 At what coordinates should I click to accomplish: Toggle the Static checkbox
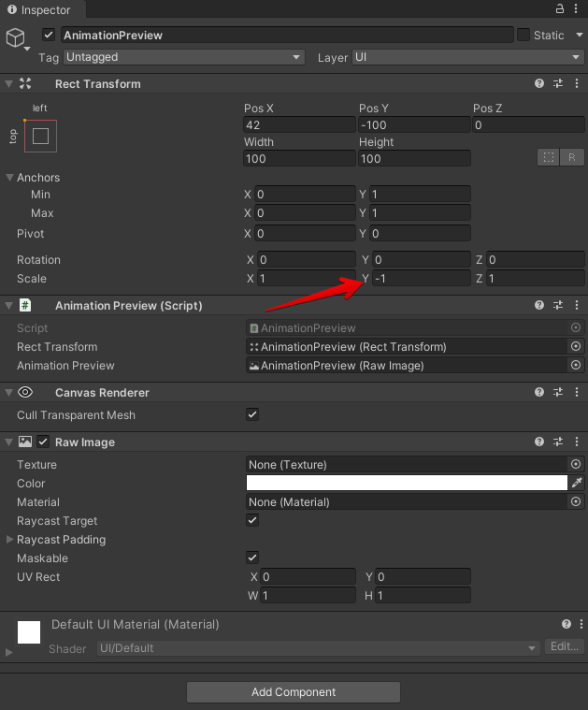click(x=523, y=35)
